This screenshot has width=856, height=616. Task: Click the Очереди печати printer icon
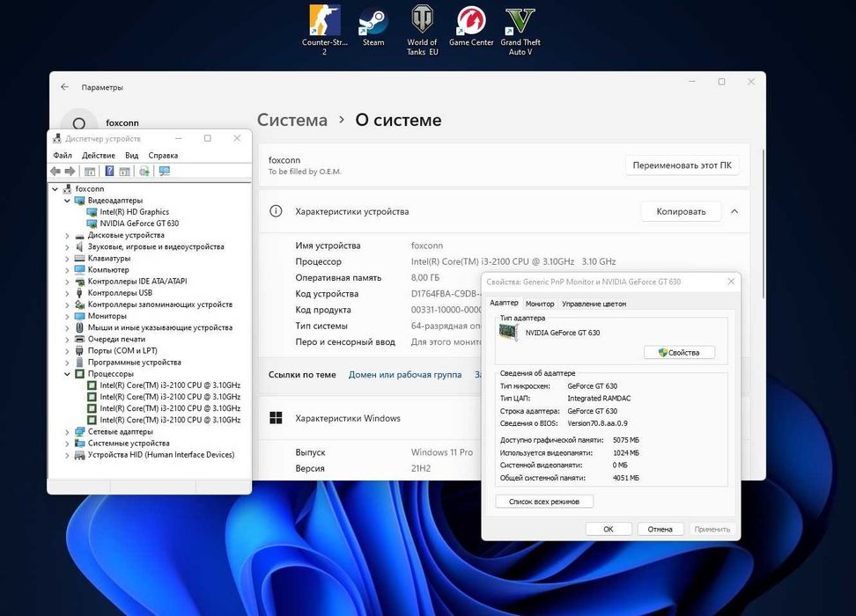click(x=80, y=339)
